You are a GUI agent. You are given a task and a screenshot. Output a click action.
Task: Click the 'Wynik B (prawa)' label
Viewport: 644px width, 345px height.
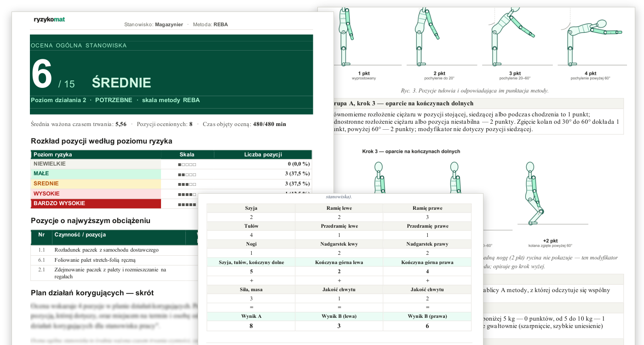427,316
